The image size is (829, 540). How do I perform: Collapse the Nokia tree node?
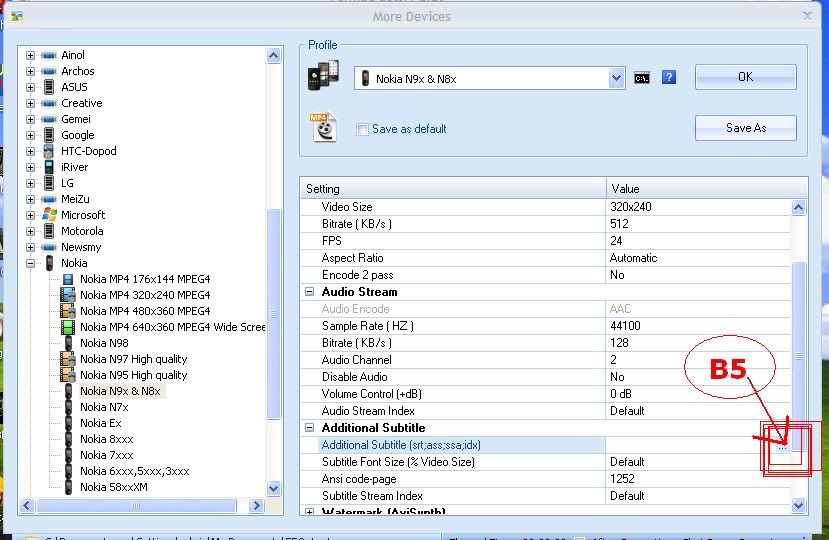(x=30, y=263)
